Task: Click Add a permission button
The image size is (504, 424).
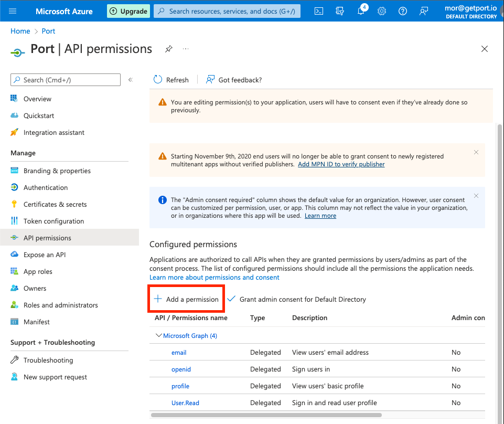Action: coord(186,299)
